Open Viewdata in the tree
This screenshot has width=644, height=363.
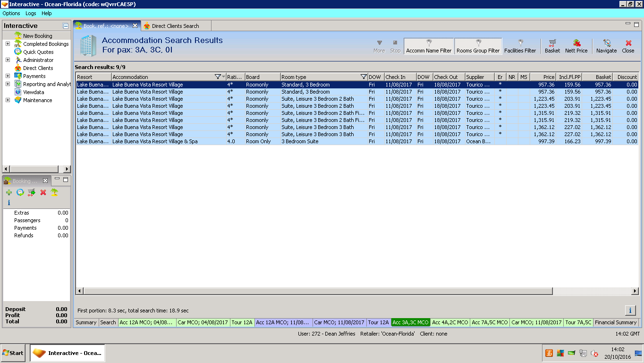(34, 92)
